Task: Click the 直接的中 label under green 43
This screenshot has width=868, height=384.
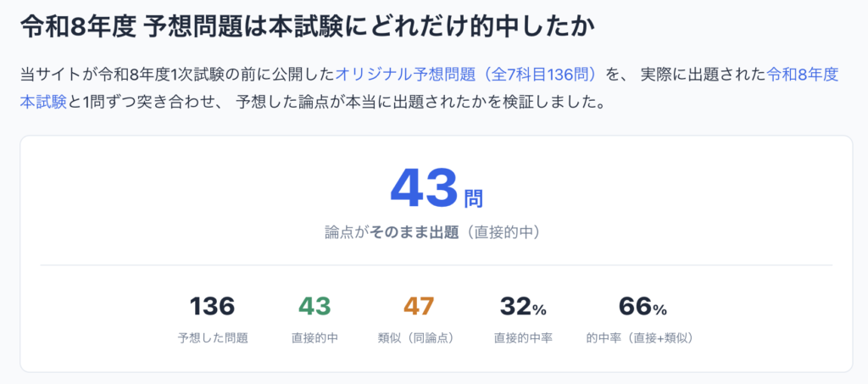Action: (314, 338)
